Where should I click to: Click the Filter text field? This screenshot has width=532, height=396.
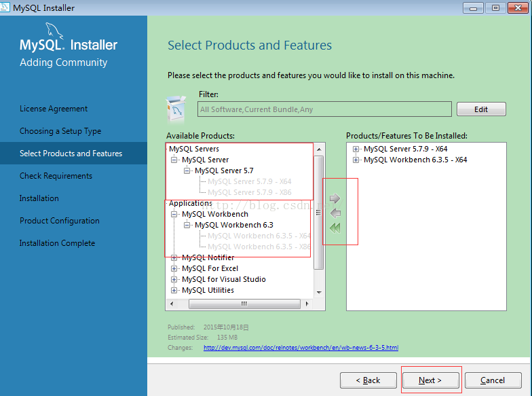pos(324,109)
